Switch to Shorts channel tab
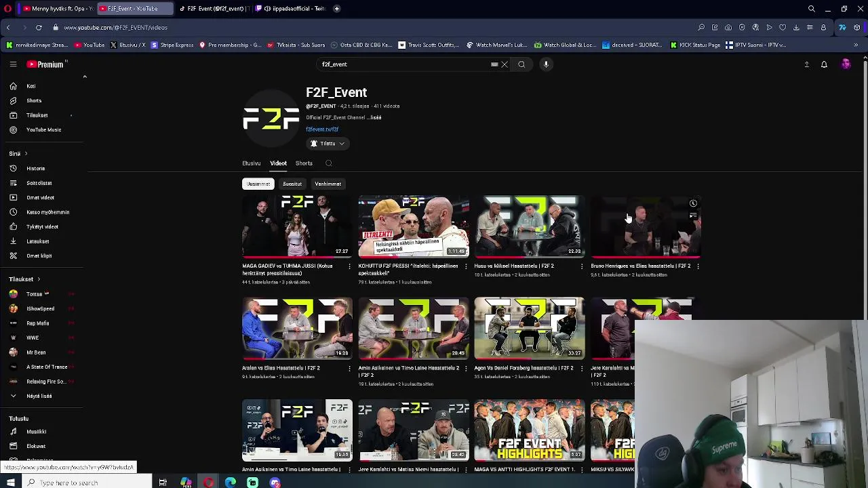Screen dimensions: 868x488 click(x=304, y=163)
